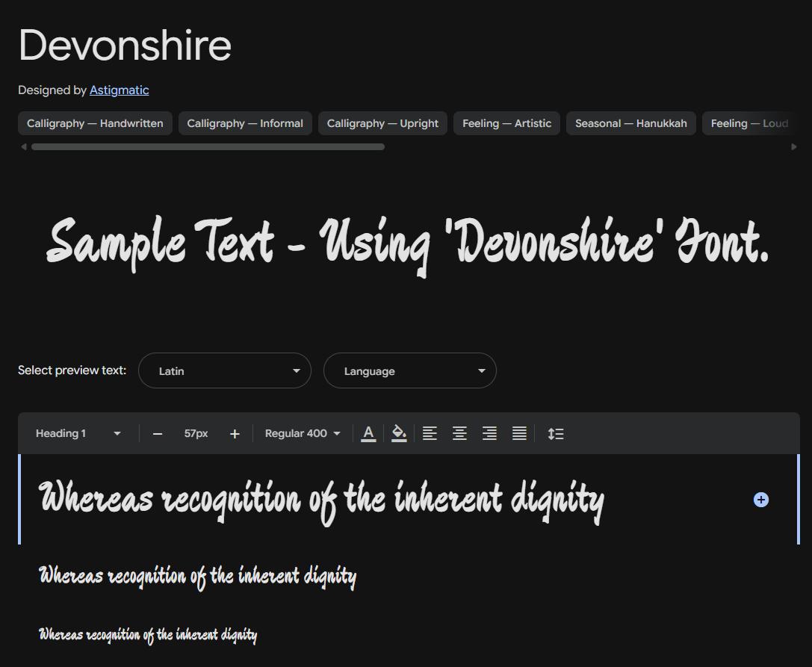Screen dimensions: 812x667
Task: Open the Language dropdown
Action: click(409, 370)
